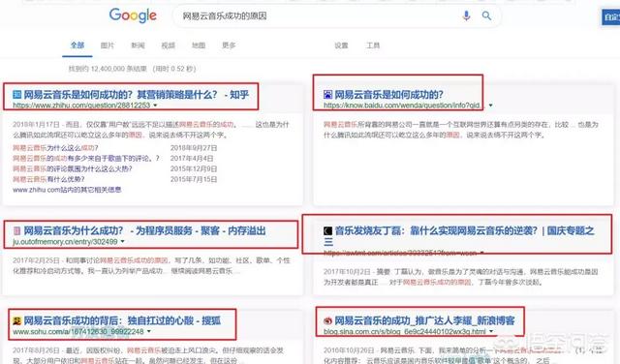Click the https://www.zhihu.com/question/28812253 URL text
The height and width of the screenshot is (364, 620).
click(x=81, y=106)
